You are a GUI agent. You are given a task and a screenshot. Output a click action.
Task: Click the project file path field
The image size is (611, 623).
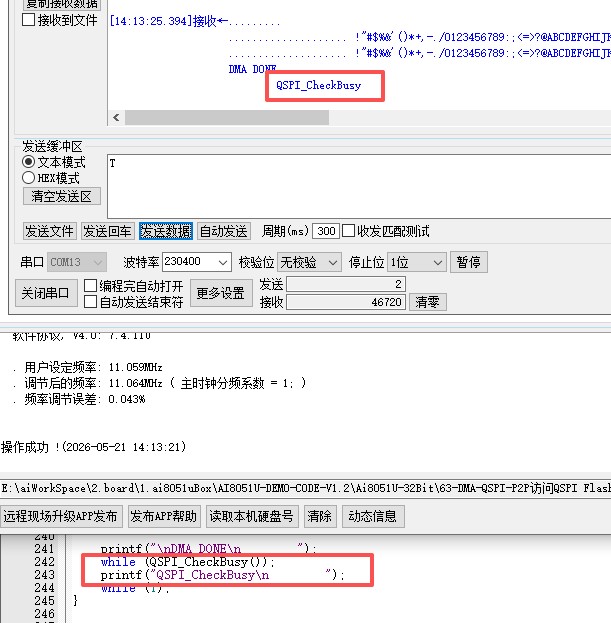click(306, 488)
